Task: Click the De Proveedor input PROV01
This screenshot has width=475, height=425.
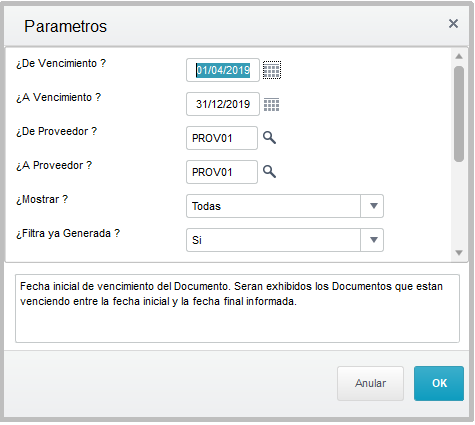Action: point(222,138)
